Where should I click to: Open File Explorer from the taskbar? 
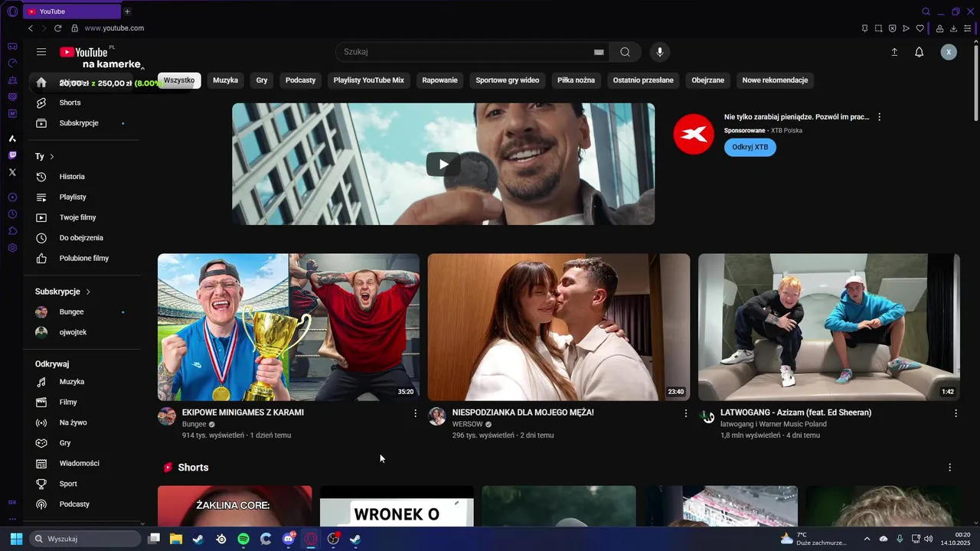[176, 539]
